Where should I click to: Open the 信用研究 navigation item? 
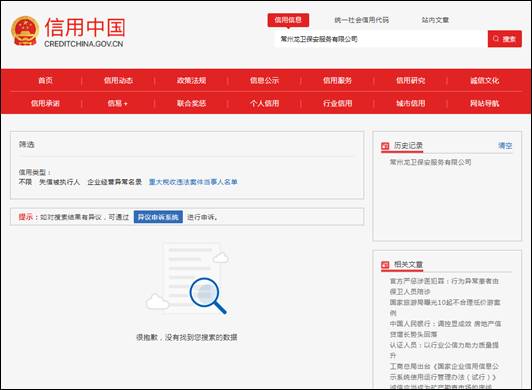[x=411, y=80]
